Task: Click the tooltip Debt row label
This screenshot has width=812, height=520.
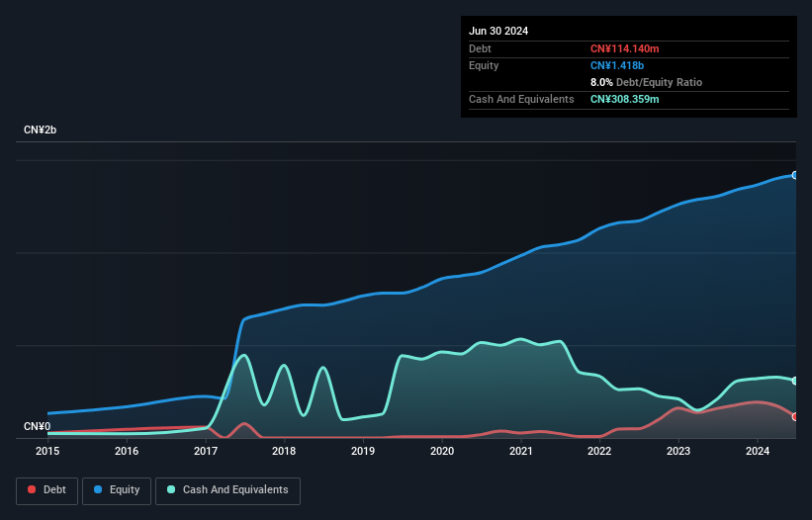Action: (x=480, y=48)
